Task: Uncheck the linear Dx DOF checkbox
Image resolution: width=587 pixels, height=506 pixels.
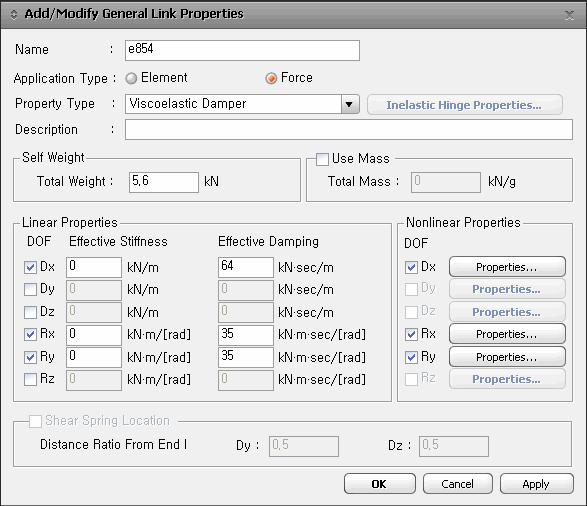Action: tap(30, 267)
